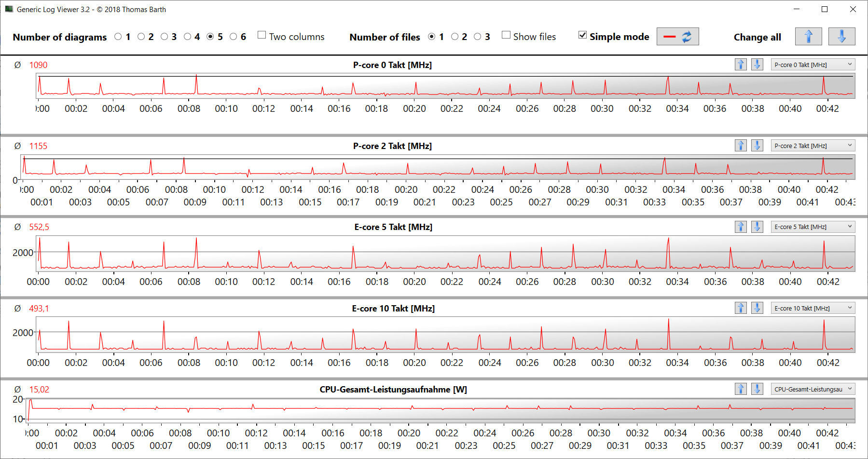Click the Change all up arrow button
Screen dimensions: 868x459
tap(809, 37)
